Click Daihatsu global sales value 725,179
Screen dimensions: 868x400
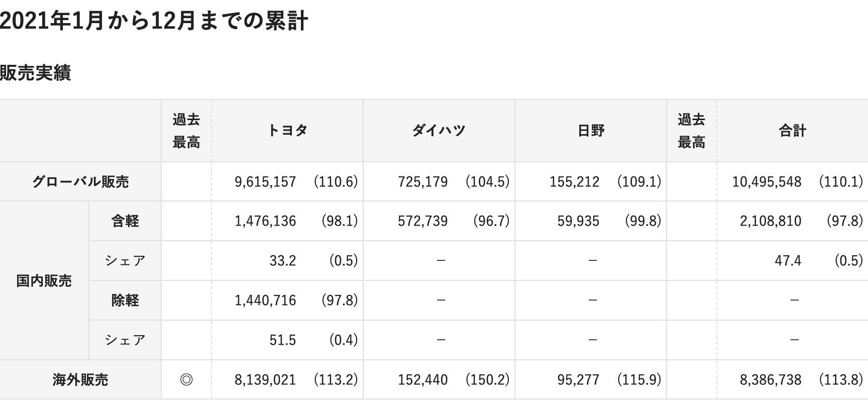(422, 181)
